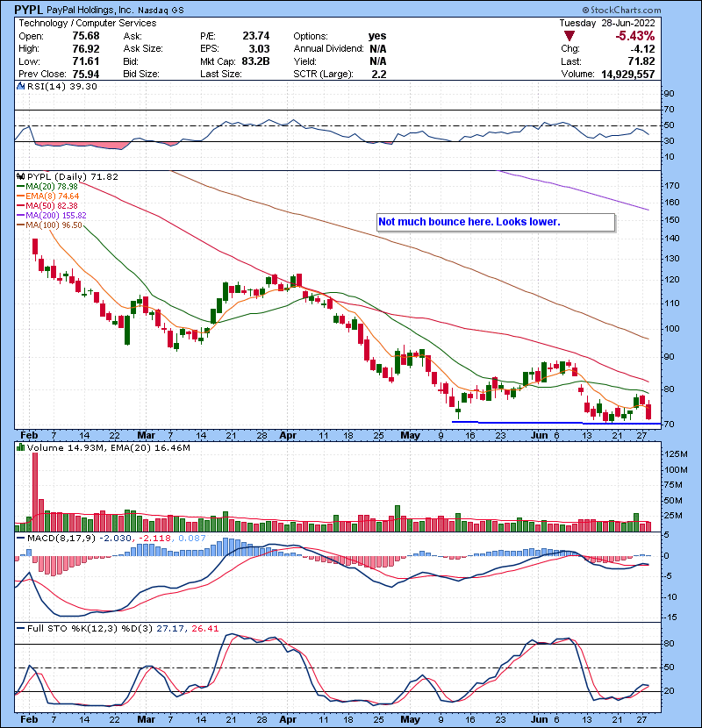This screenshot has width=702, height=728.
Task: Click the 125M volume axis label
Action: (677, 454)
